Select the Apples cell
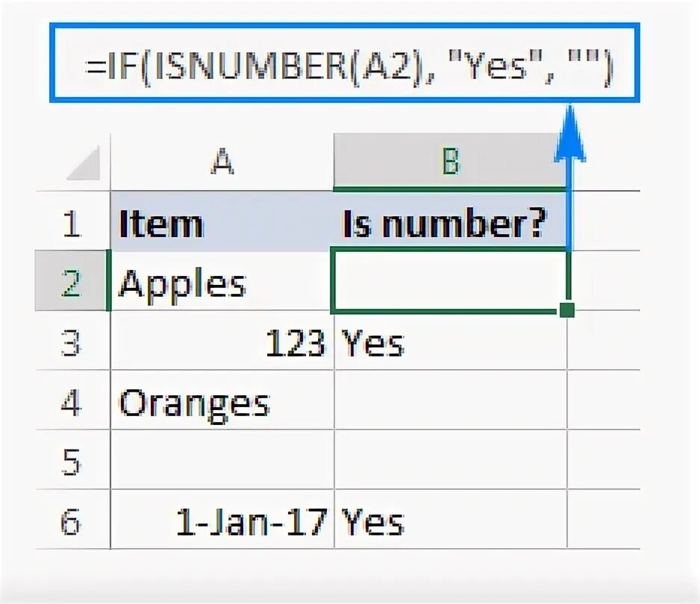 (222, 280)
